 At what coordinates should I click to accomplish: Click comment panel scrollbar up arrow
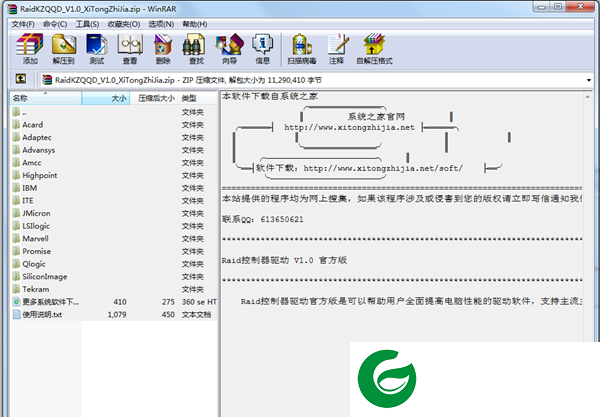click(587, 97)
